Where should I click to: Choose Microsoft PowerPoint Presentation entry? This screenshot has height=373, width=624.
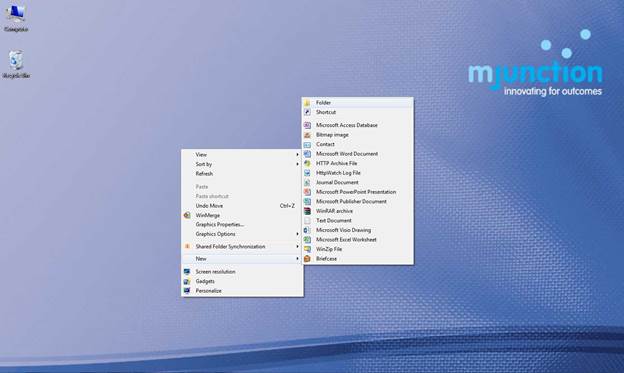(x=357, y=192)
